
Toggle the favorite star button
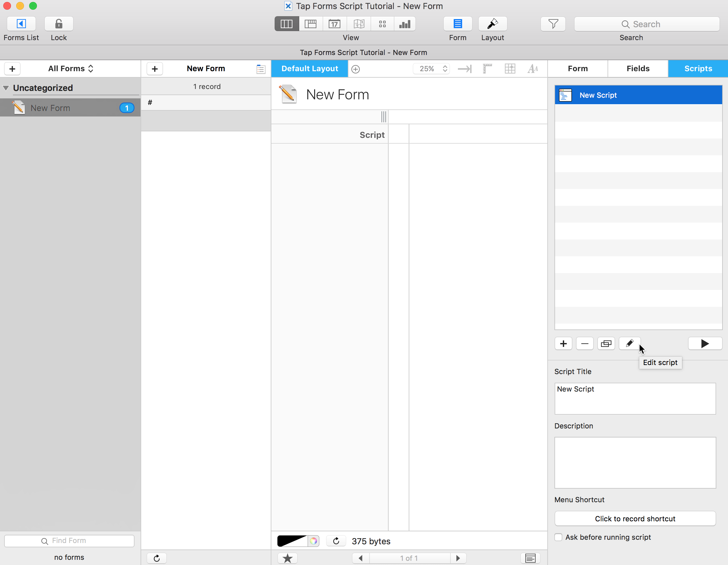pos(287,558)
